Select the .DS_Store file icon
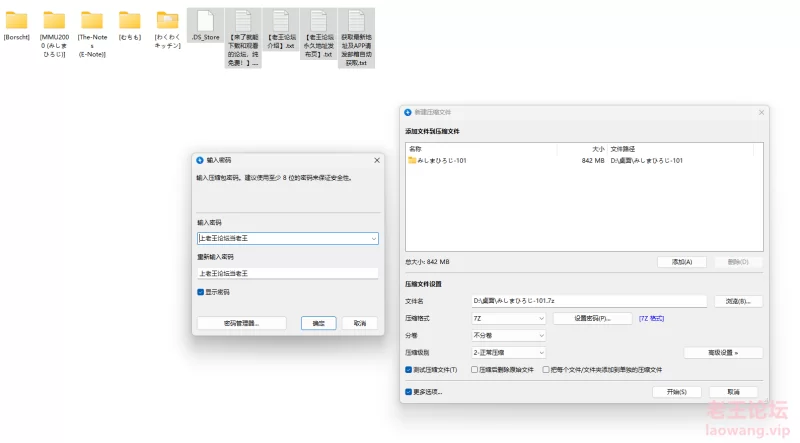Screen dimensions: 800x443 coord(205,21)
